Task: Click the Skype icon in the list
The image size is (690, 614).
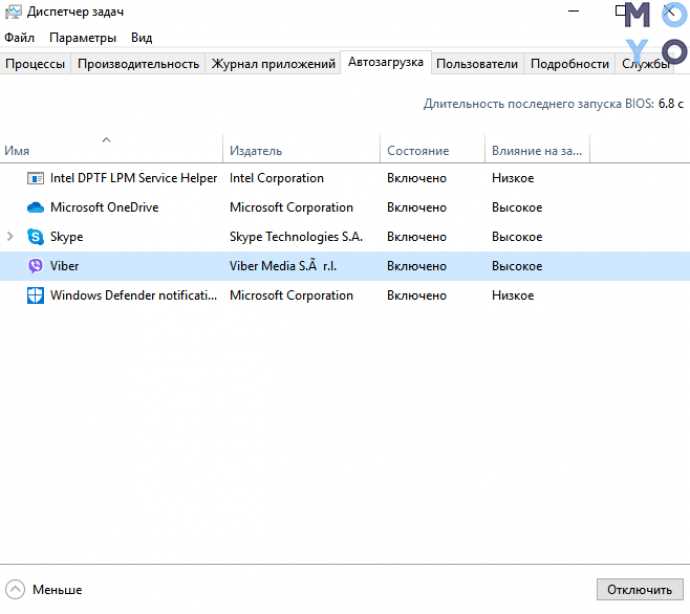Action: click(36, 237)
